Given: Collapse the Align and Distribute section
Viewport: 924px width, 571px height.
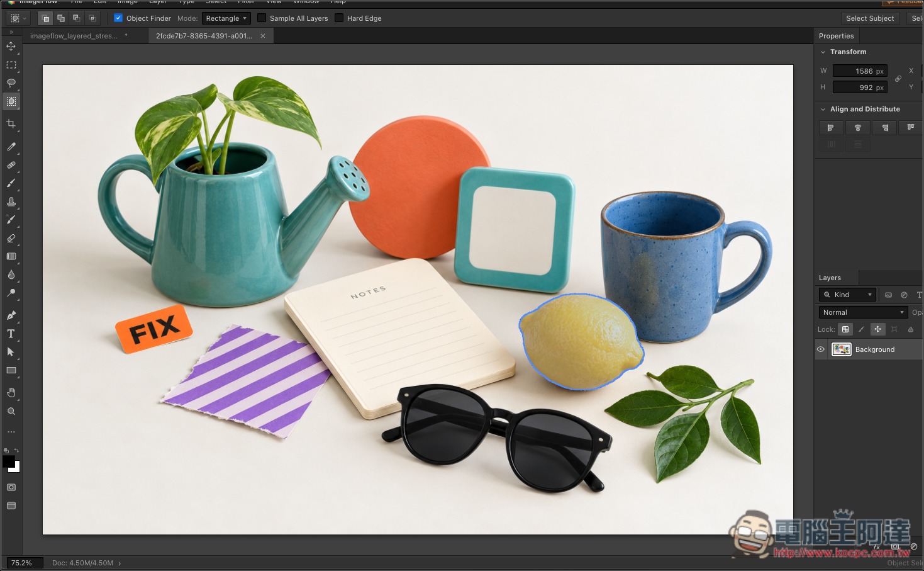Looking at the screenshot, I should [x=823, y=110].
